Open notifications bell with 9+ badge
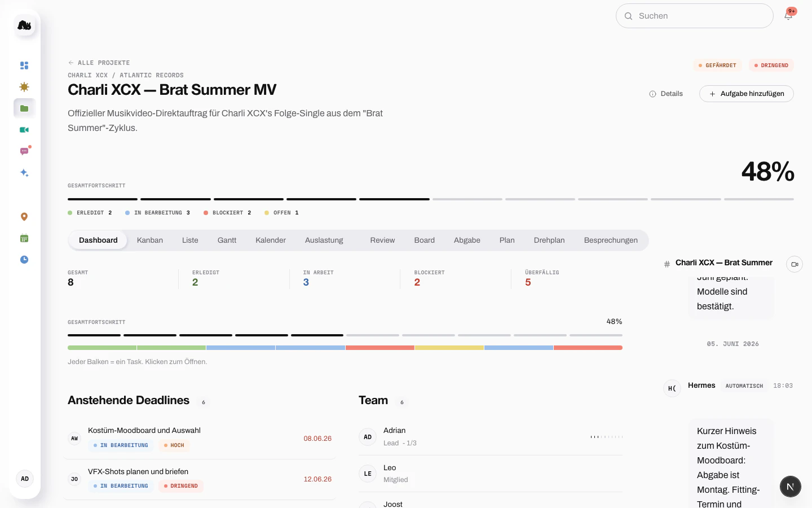 tap(788, 16)
